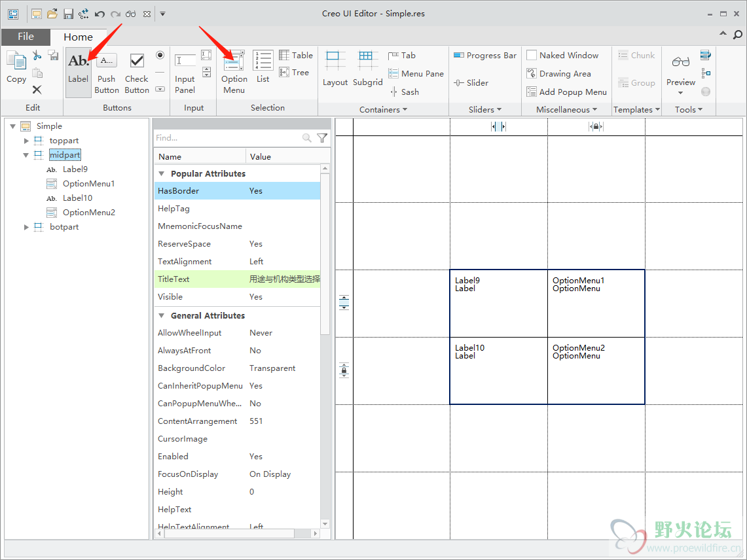
Task: Select the Label9 cell in the layout grid
Action: click(x=499, y=304)
